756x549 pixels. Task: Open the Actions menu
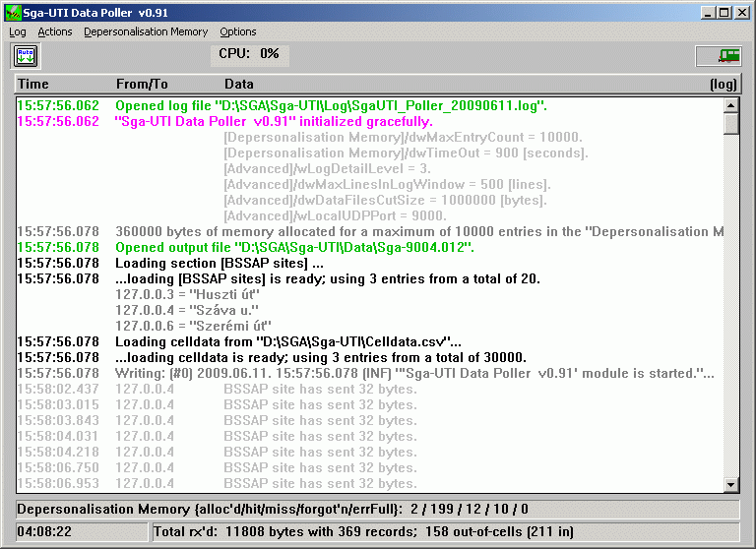pyautogui.click(x=55, y=31)
